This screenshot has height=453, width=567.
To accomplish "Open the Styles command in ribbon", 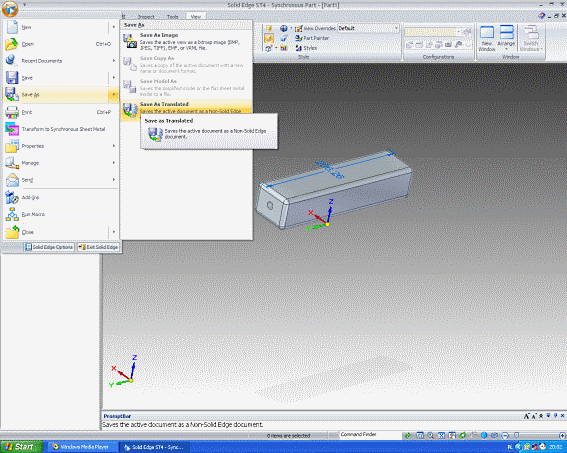I will point(306,48).
